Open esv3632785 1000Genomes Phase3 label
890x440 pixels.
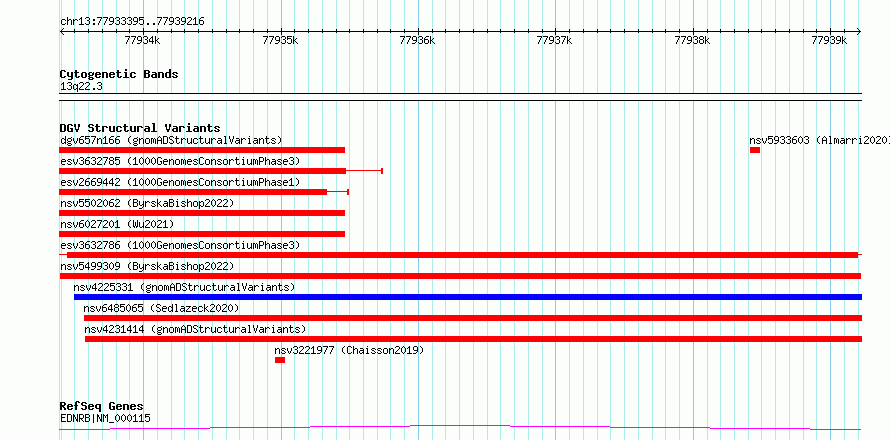180,161
